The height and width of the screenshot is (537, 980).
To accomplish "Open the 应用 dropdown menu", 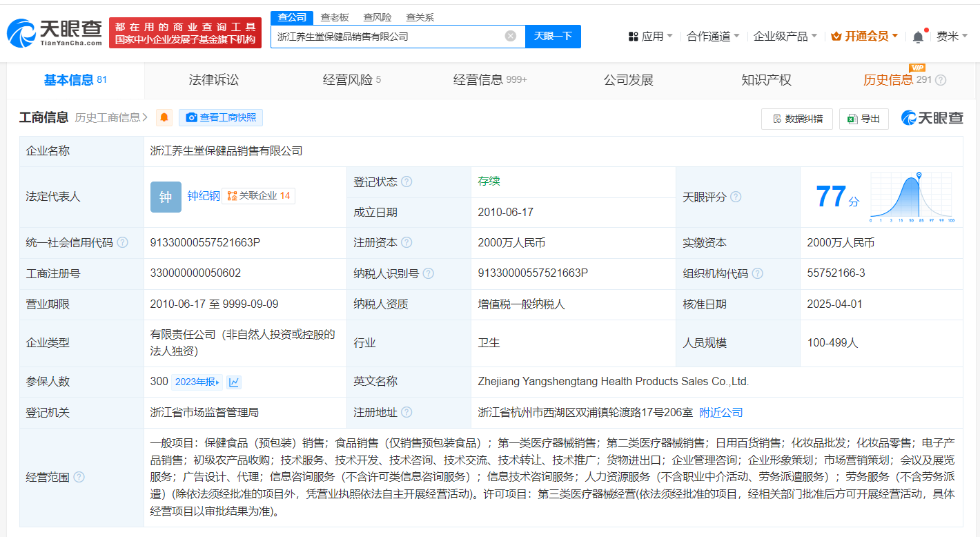I will (650, 36).
